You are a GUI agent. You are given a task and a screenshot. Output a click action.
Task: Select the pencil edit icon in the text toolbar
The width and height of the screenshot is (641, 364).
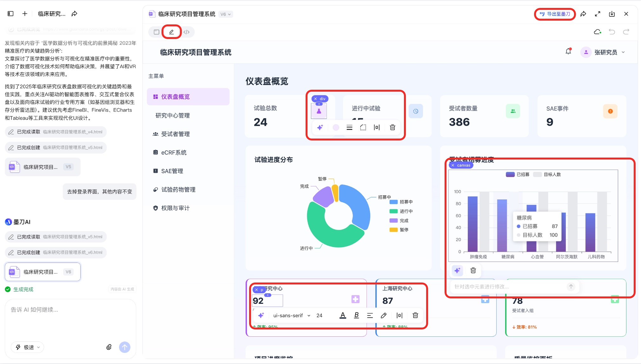tap(383, 315)
